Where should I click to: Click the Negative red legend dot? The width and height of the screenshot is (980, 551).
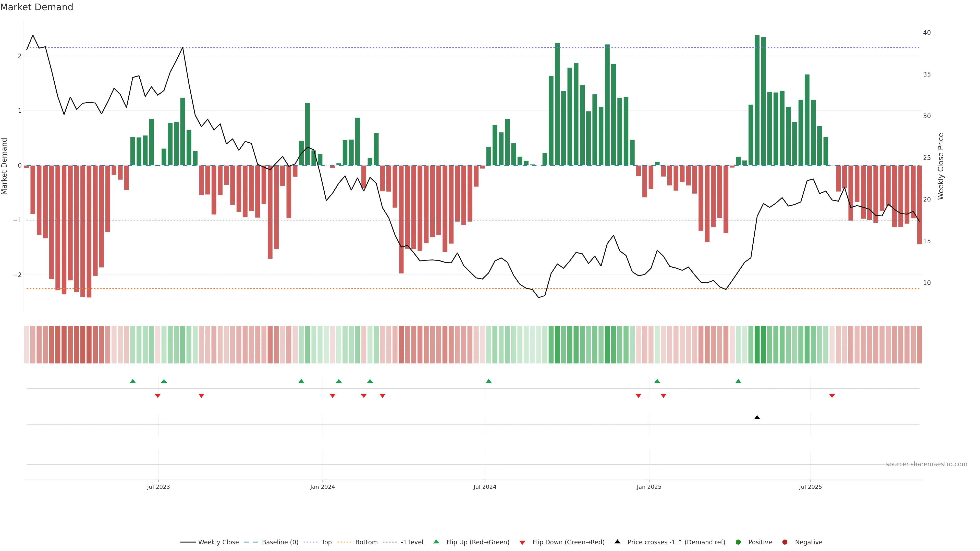[x=785, y=542]
